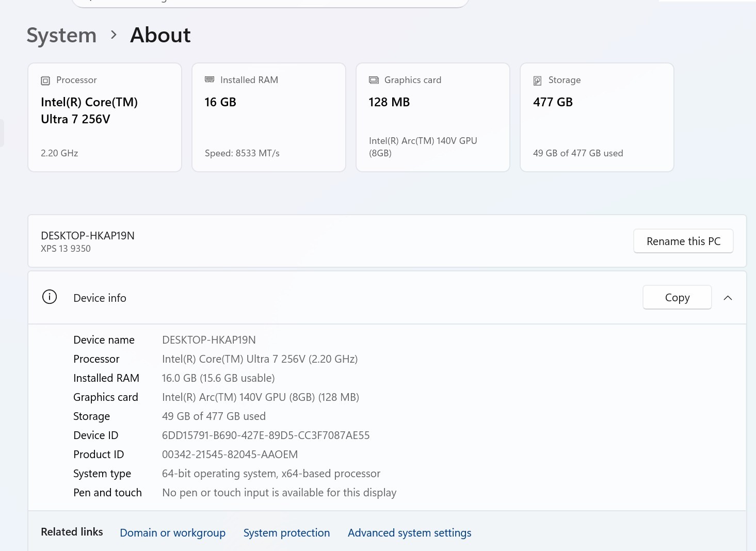Click '49 GB of 477 GB used' in Storage card
The image size is (756, 551).
pos(578,153)
